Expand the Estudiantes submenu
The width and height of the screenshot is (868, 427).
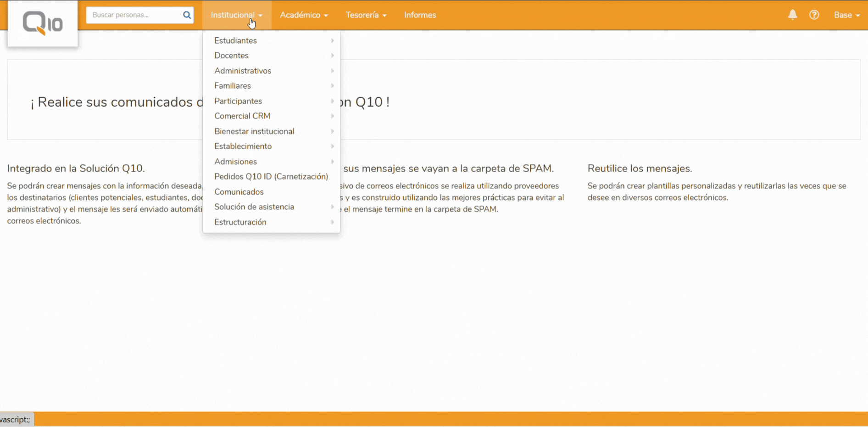(235, 40)
